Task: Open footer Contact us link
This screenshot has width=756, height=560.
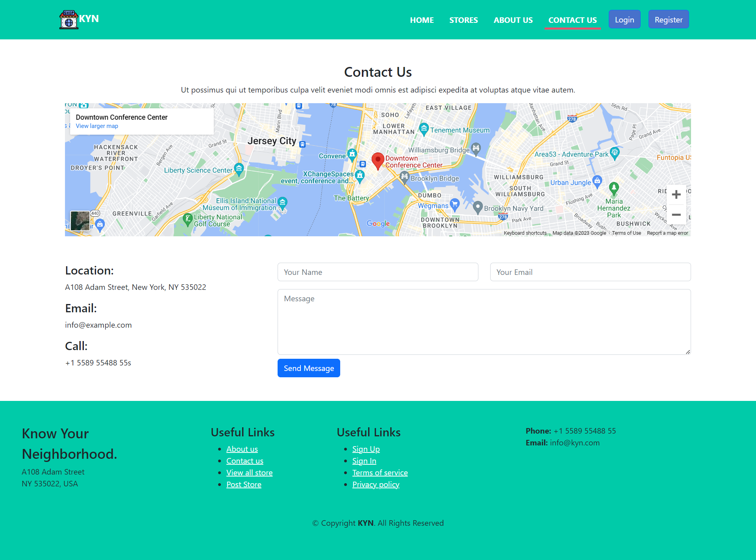Action: click(245, 461)
